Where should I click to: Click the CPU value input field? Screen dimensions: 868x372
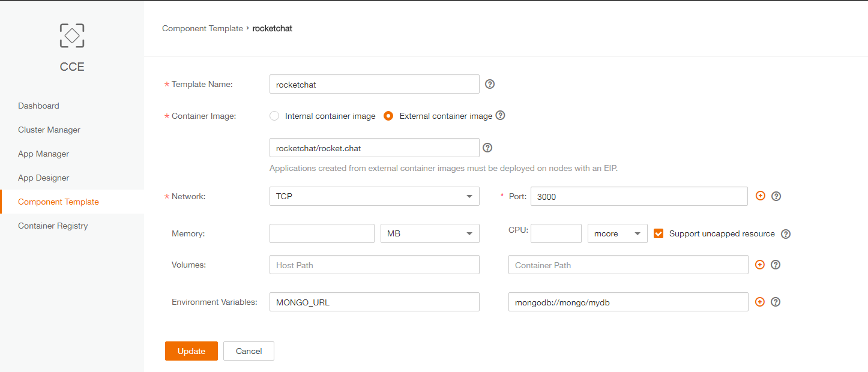click(x=556, y=233)
